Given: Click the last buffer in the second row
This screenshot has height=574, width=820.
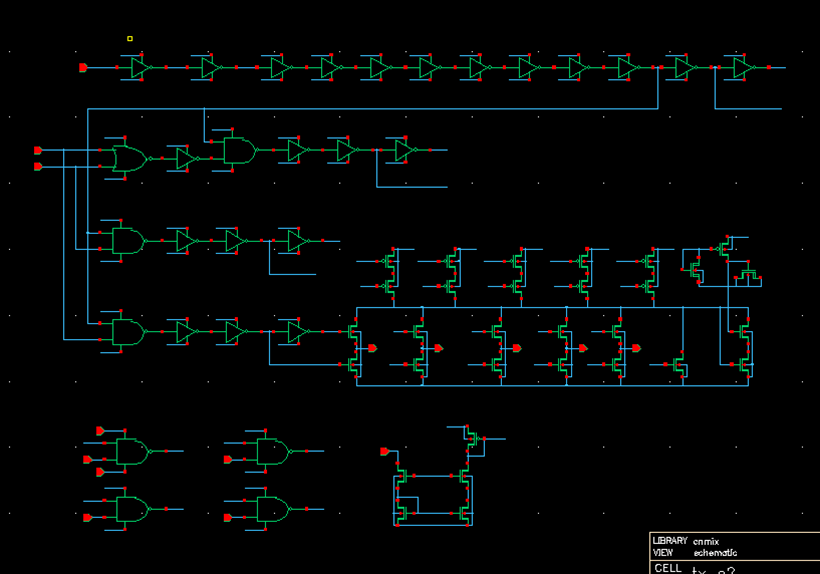Looking at the screenshot, I should (x=403, y=151).
